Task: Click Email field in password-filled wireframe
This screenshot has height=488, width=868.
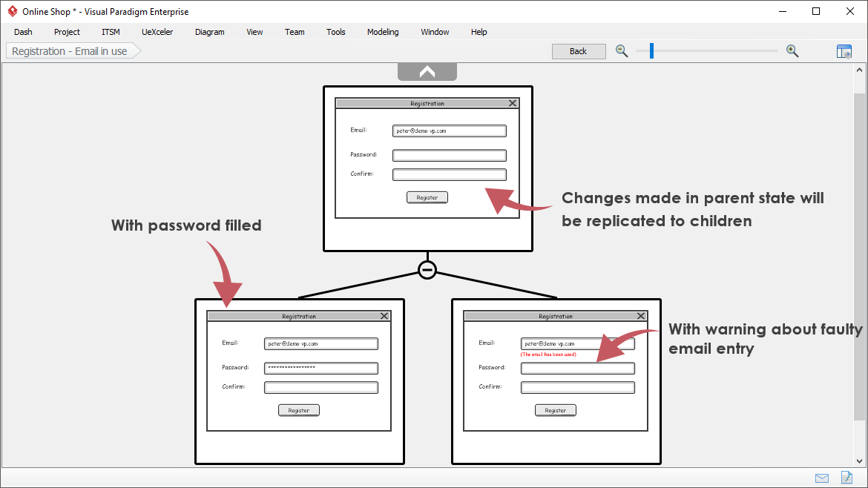Action: click(x=321, y=343)
